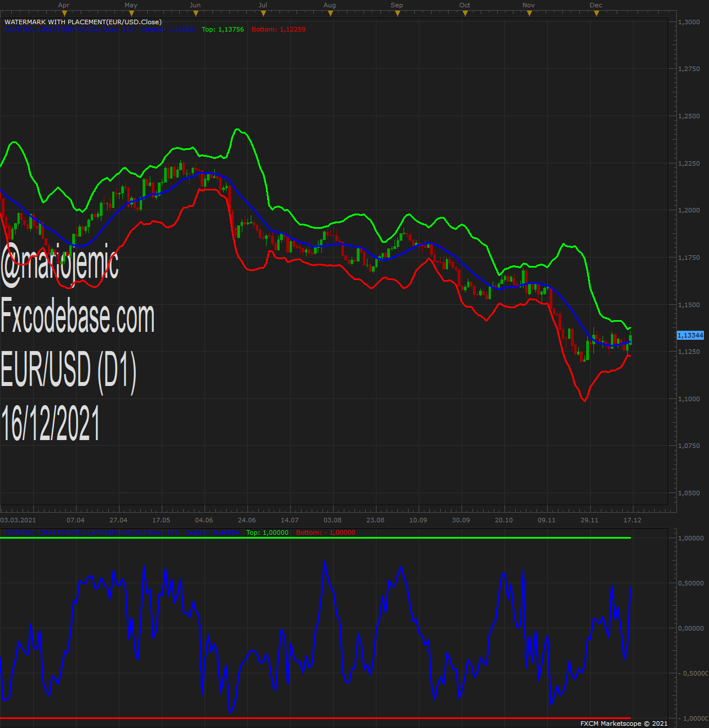Select the CONTROL CHARTS OSCILLATOR(EUR/USD.Close, 14) label
The image size is (709, 728).
tap(91, 532)
